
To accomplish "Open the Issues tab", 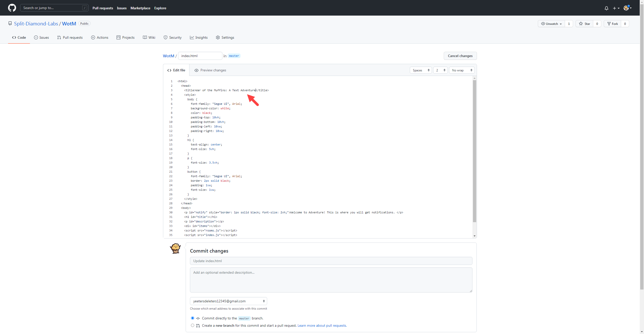I will [x=42, y=37].
